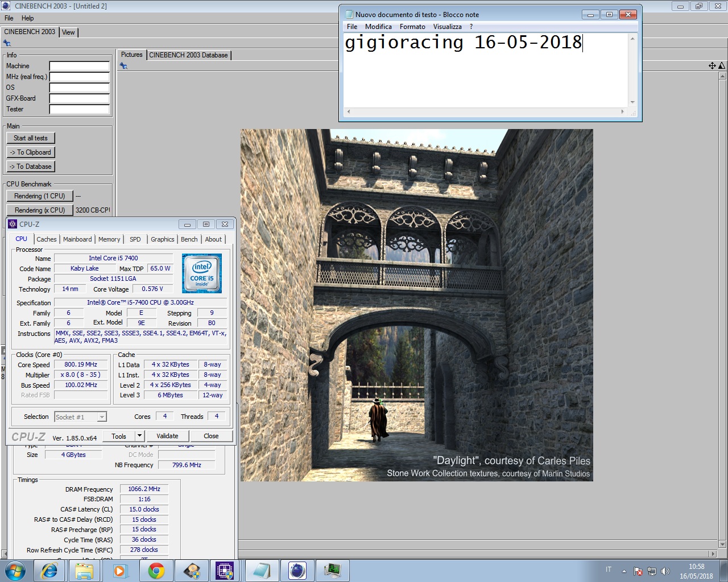Switch to the Memory tab in CPU-Z
Viewport: 728px width, 582px height.
[109, 239]
